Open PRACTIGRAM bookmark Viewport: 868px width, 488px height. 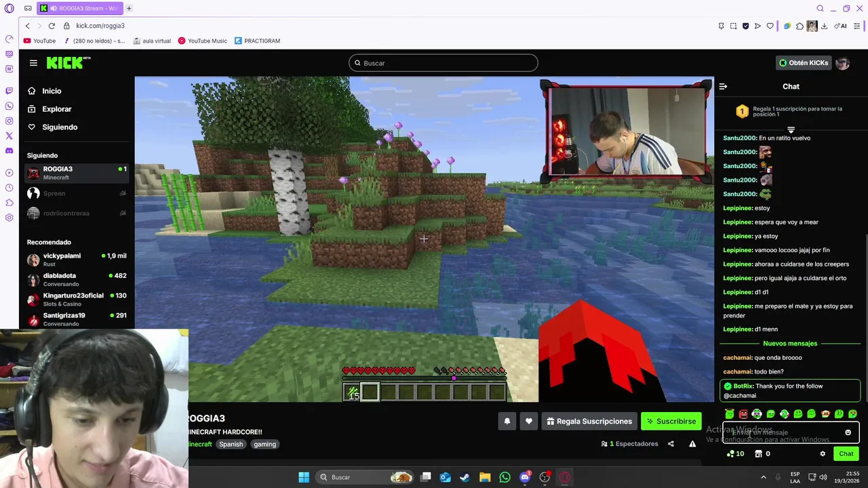click(257, 41)
